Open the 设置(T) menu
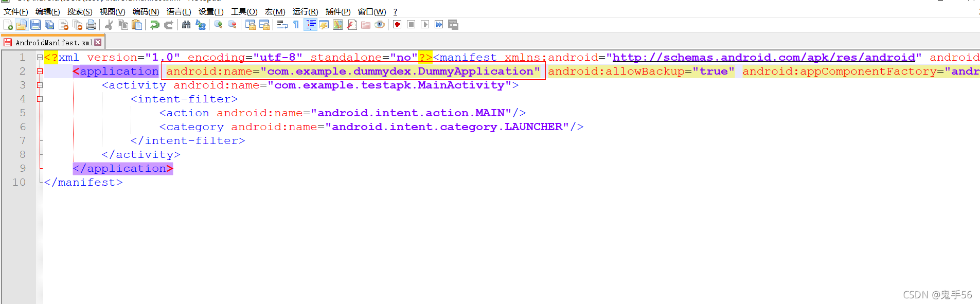The height and width of the screenshot is (304, 980). click(211, 11)
